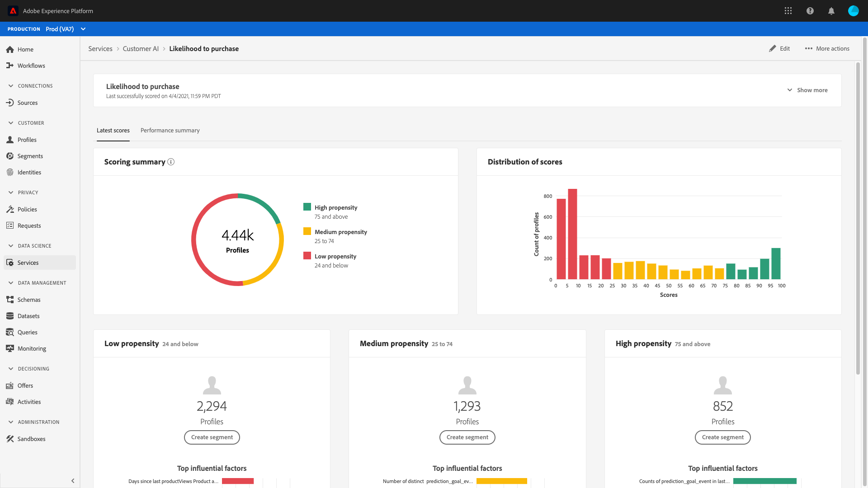Open Segments from the sidebar
The height and width of the screenshot is (488, 868).
(30, 156)
